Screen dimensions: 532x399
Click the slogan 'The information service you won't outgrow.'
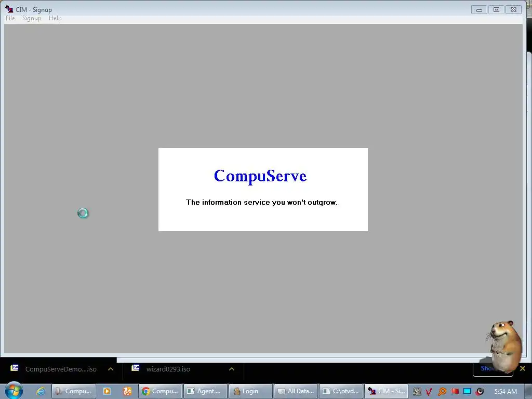(262, 203)
